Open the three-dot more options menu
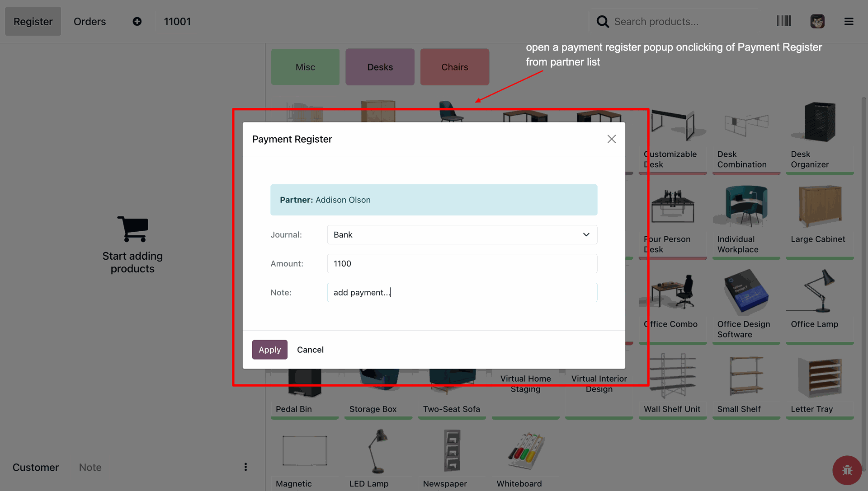 click(x=245, y=467)
